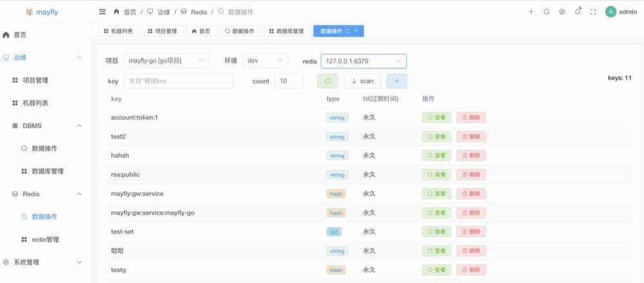Open 项目管理 in the sidebar
The image size is (644, 283).
pyautogui.click(x=45, y=80)
